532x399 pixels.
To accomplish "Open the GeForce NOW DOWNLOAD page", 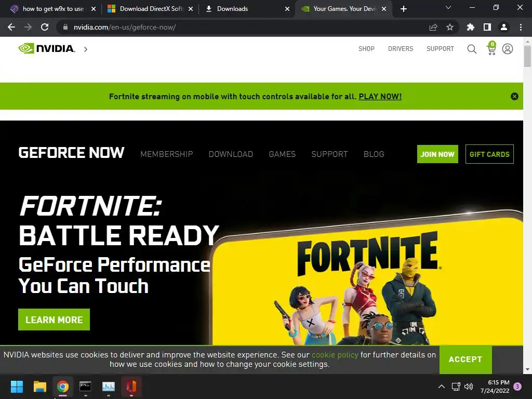I will pos(231,154).
